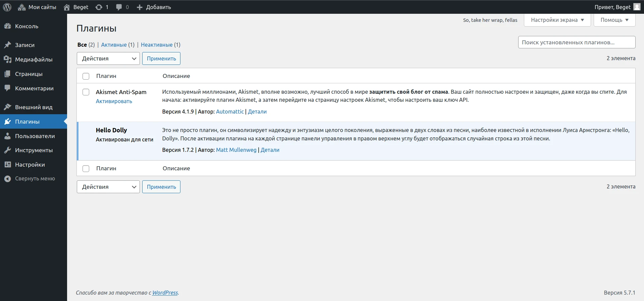
Task: Open Инструменты wrench icon in sidebar
Action: click(x=7, y=150)
